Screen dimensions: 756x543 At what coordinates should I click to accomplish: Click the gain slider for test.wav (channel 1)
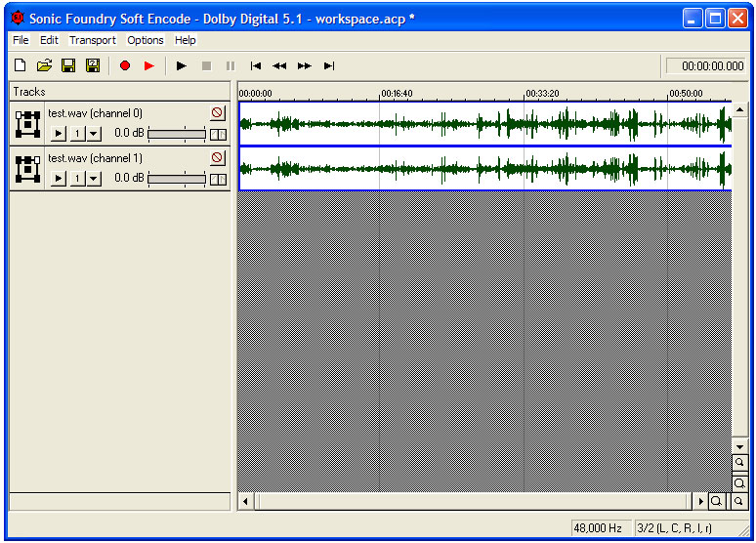[x=177, y=179]
